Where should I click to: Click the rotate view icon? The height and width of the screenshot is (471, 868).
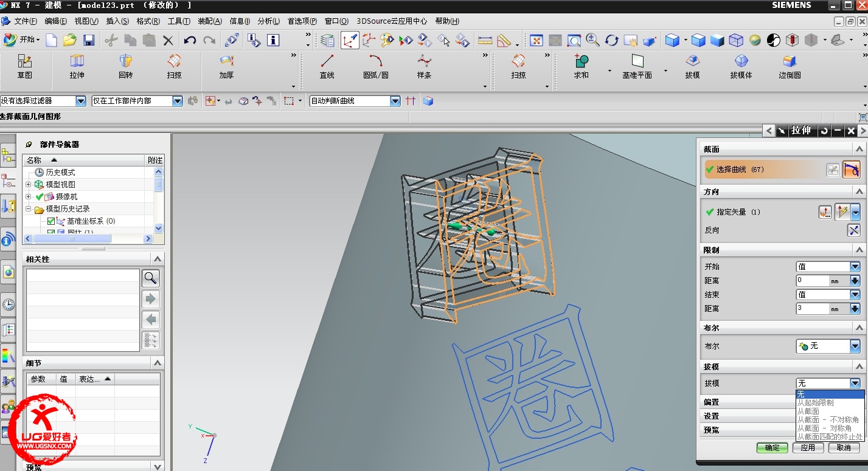pyautogui.click(x=612, y=40)
